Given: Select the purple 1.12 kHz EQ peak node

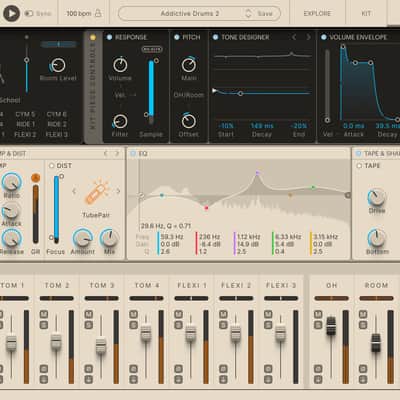Looking at the screenshot, I should click(257, 173).
